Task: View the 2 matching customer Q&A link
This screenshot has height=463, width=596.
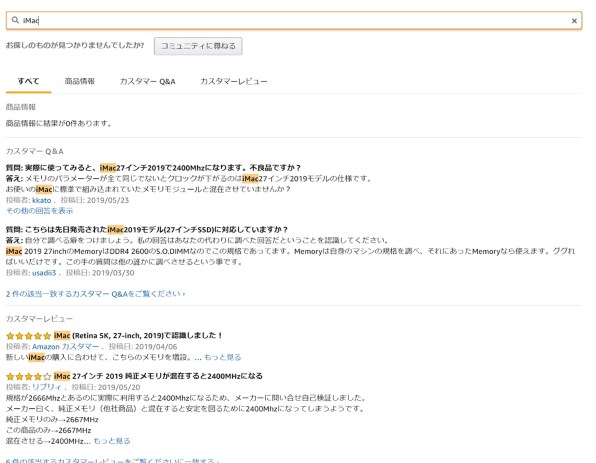Action: pyautogui.click(x=95, y=294)
